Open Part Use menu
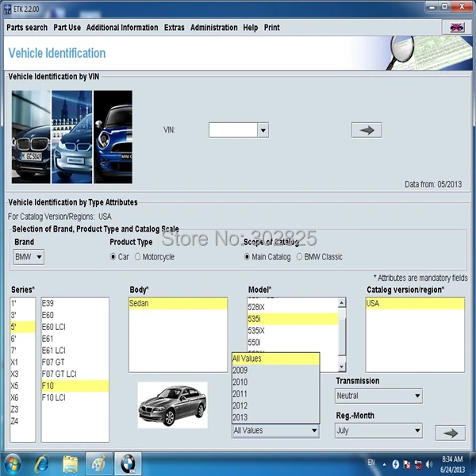Screen dimensions: 476x476 [x=67, y=28]
